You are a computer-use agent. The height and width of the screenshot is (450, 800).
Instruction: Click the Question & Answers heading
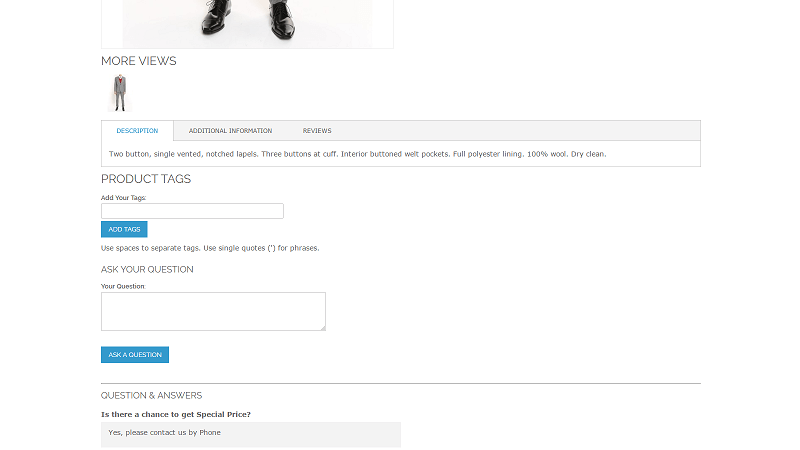coord(152,395)
